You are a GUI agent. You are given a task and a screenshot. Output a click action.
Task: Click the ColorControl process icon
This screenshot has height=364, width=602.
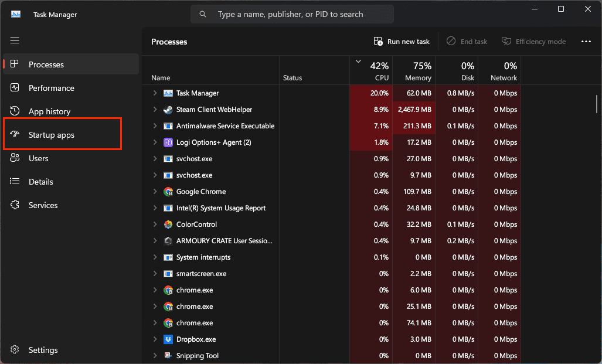pyautogui.click(x=168, y=224)
